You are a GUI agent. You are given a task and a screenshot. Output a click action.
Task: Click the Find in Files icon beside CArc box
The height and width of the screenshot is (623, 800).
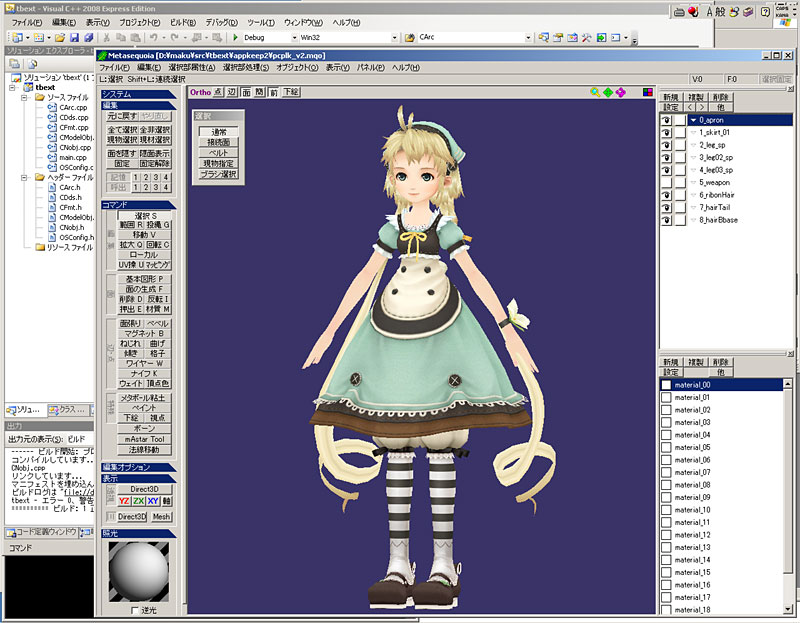[409, 38]
